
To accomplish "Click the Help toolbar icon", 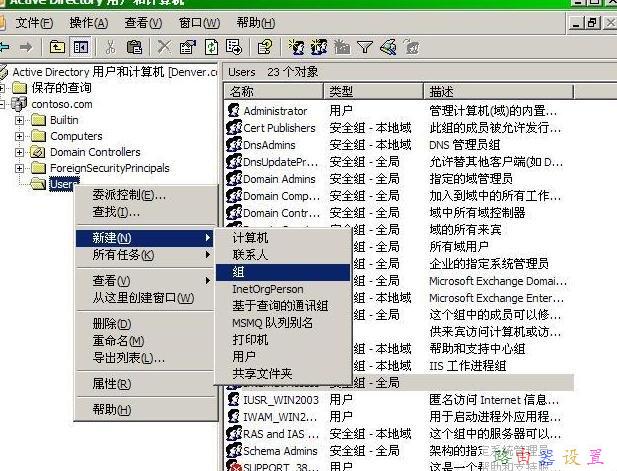I will (x=265, y=47).
